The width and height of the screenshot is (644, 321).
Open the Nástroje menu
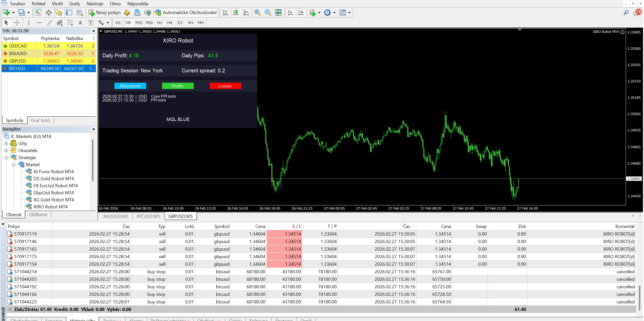point(95,4)
